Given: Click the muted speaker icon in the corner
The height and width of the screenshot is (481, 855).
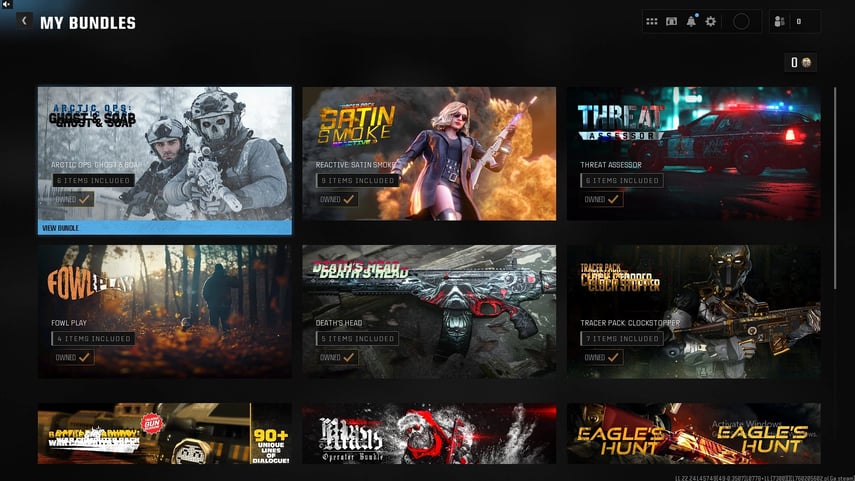Looking at the screenshot, I should tap(6, 5).
